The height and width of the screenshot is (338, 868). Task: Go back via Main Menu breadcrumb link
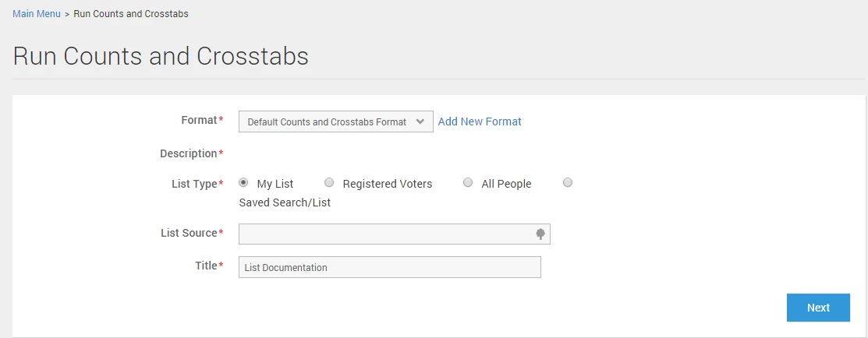(37, 14)
